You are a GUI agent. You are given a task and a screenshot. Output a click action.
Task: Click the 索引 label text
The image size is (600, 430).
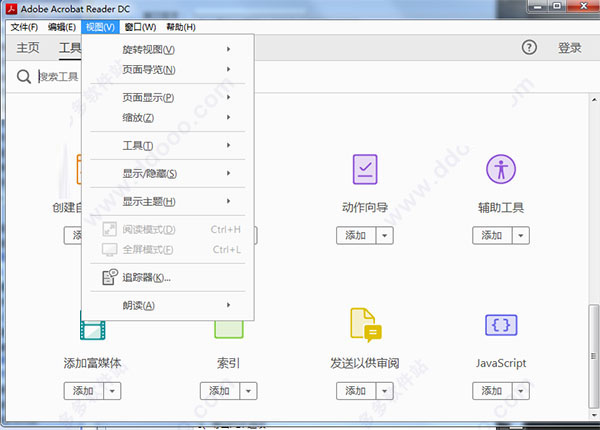pyautogui.click(x=228, y=363)
